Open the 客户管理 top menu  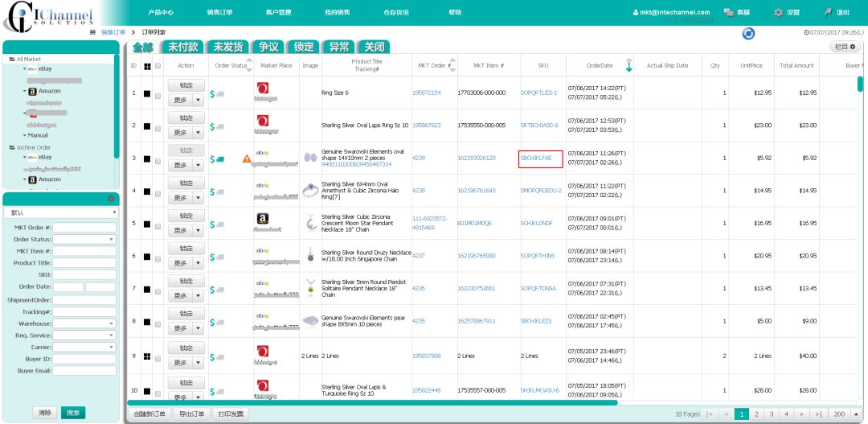tap(278, 12)
